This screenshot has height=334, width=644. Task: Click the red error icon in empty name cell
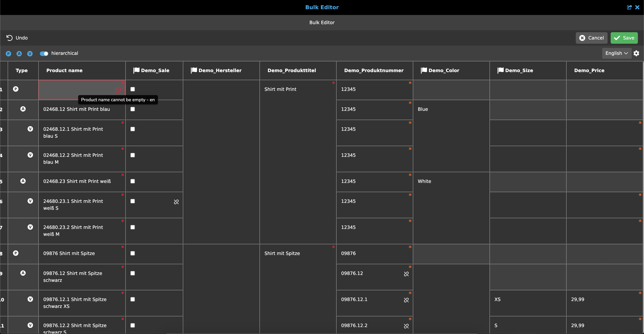point(118,90)
